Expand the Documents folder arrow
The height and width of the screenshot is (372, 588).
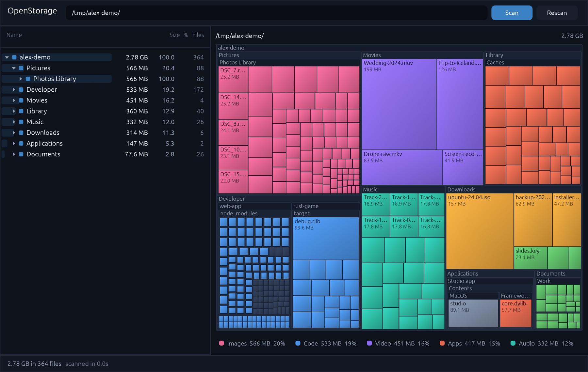pyautogui.click(x=14, y=154)
